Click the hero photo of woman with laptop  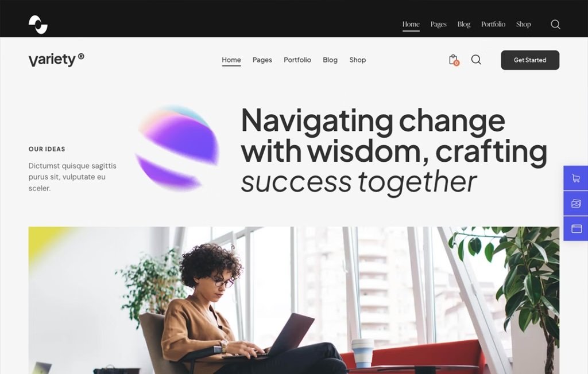[293, 300]
